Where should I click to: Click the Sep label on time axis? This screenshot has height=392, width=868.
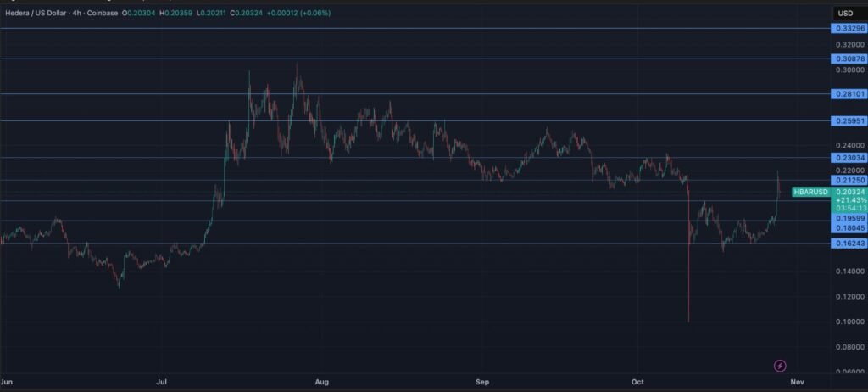click(482, 383)
